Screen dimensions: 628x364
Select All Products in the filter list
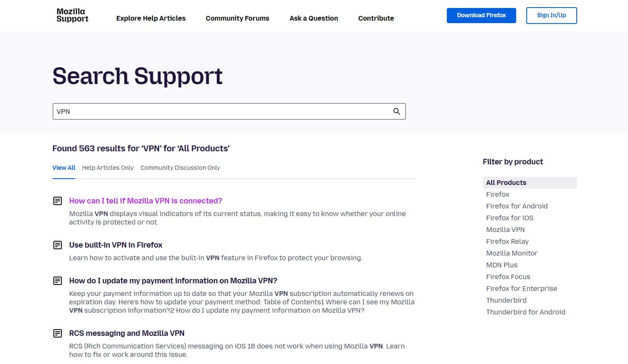click(506, 182)
